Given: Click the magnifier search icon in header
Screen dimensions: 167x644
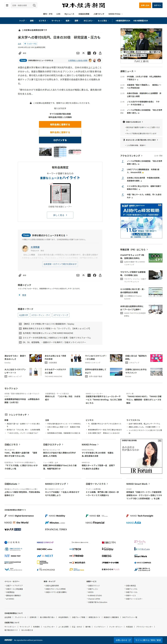Looking at the screenshot, I should [35, 5].
